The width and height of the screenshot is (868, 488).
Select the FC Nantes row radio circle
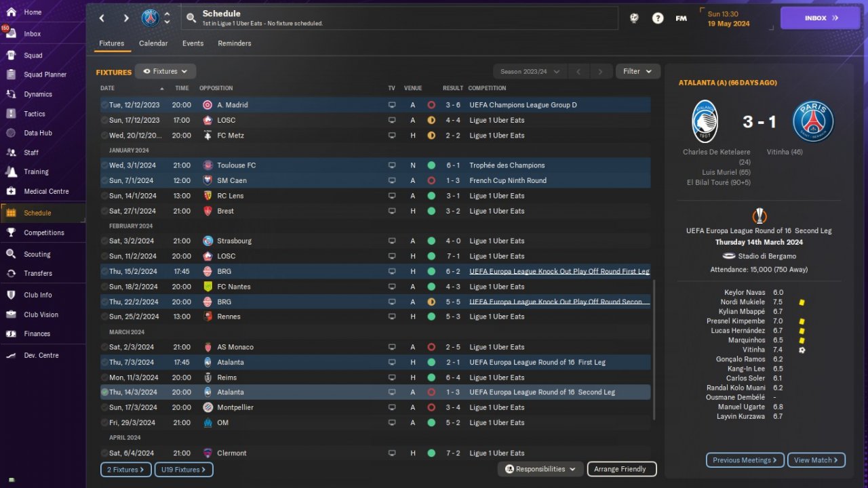[104, 287]
